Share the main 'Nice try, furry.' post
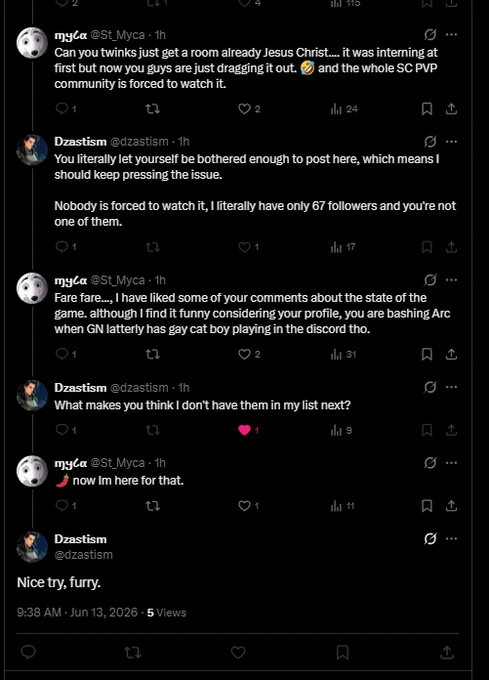 point(447,652)
